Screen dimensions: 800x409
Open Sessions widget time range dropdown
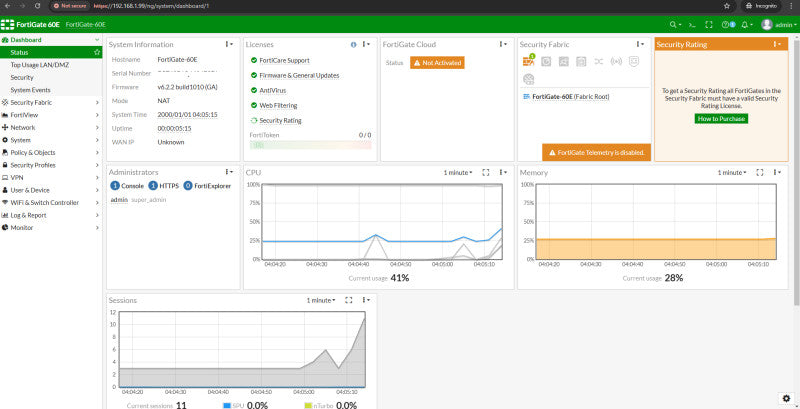point(321,300)
